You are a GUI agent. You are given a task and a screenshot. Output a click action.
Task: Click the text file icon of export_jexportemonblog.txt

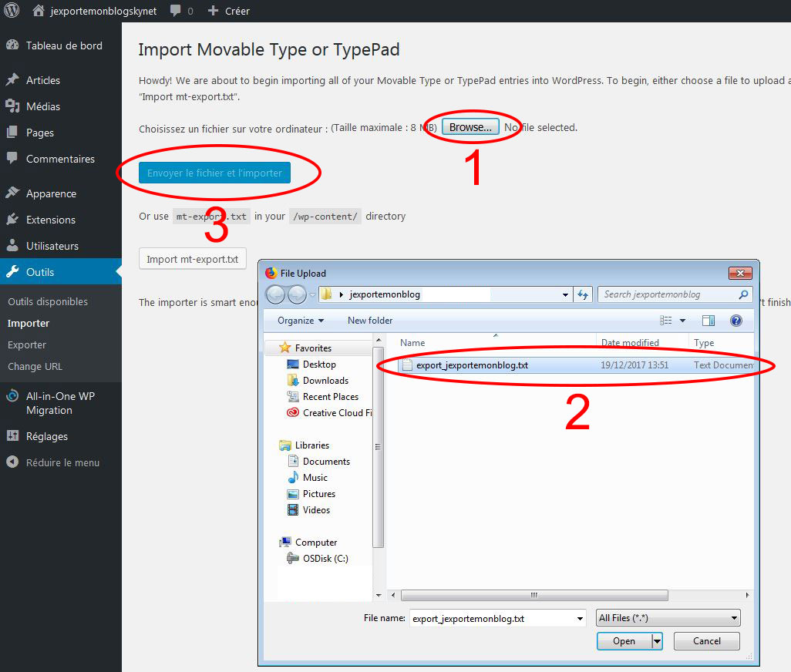click(407, 365)
